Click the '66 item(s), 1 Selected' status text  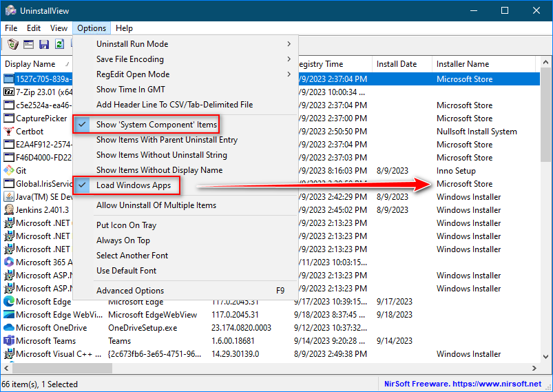(39, 384)
